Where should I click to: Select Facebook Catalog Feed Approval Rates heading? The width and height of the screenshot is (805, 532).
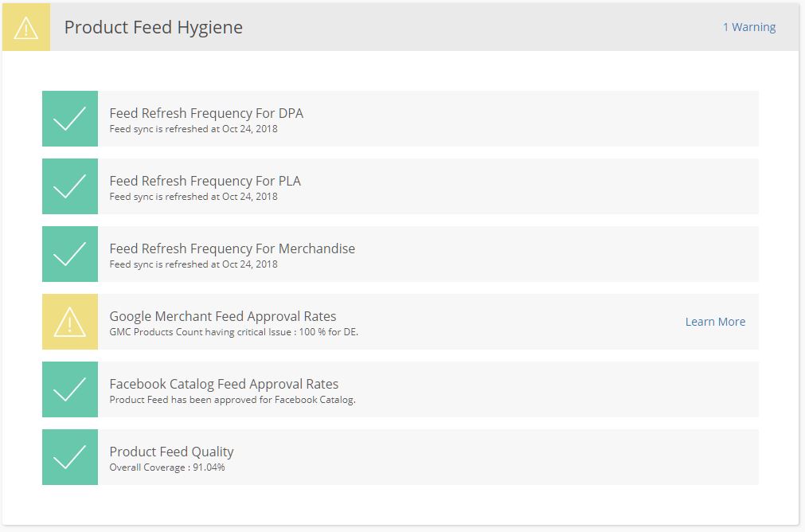pyautogui.click(x=224, y=384)
